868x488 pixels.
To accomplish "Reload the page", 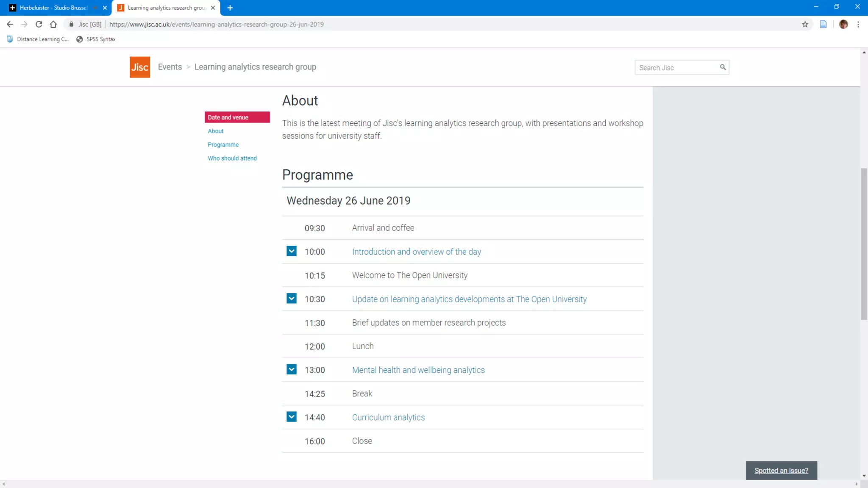I will (x=39, y=24).
